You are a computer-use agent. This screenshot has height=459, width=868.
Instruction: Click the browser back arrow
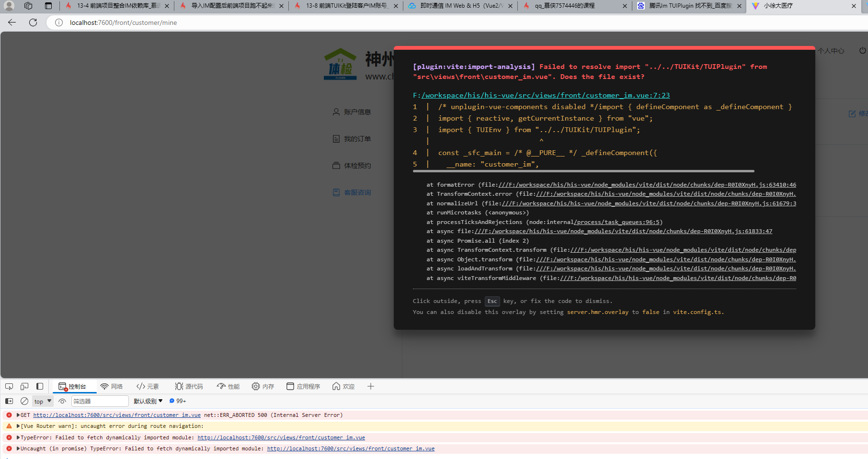pyautogui.click(x=12, y=22)
